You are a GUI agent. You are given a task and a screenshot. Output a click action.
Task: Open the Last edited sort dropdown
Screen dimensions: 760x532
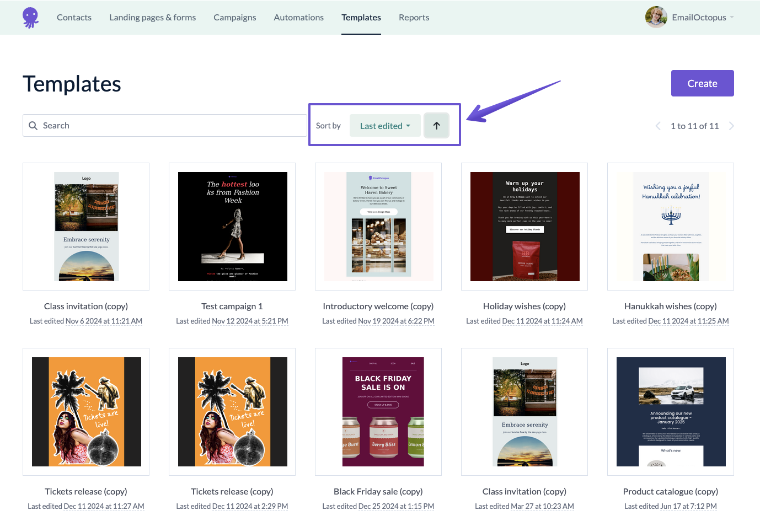click(x=385, y=126)
